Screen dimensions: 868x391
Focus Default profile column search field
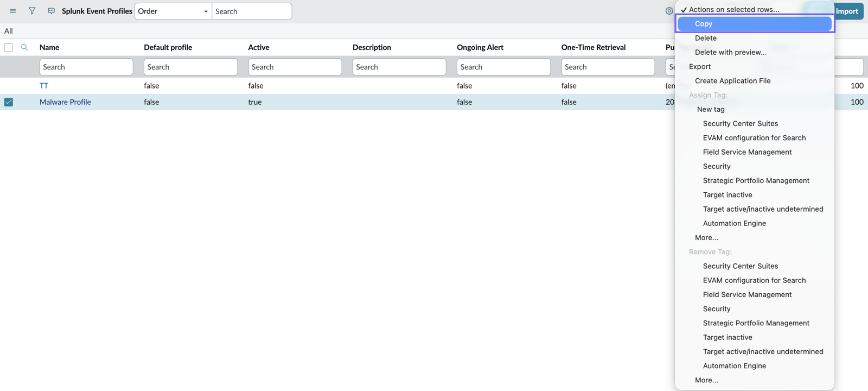190,67
